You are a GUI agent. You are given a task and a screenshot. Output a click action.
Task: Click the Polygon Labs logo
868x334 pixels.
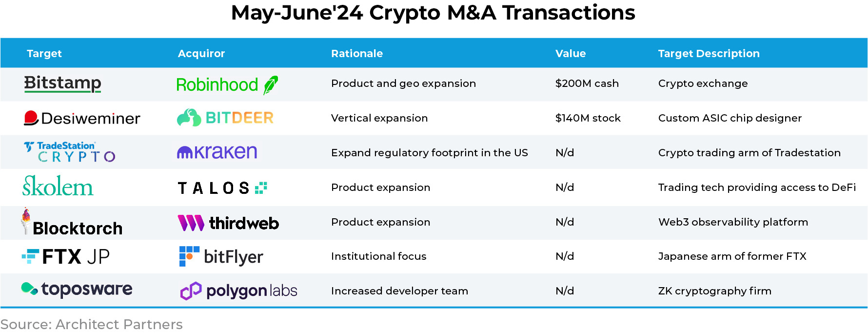(238, 291)
